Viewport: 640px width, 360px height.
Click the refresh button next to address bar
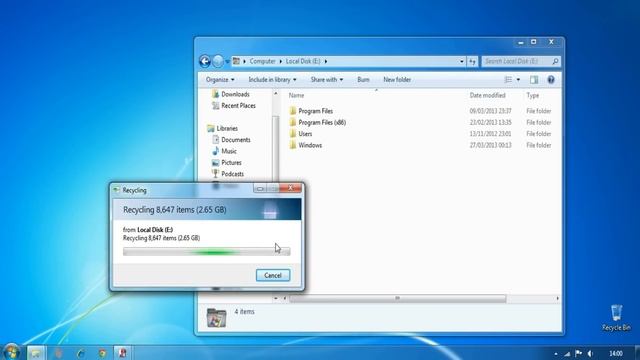[472, 61]
